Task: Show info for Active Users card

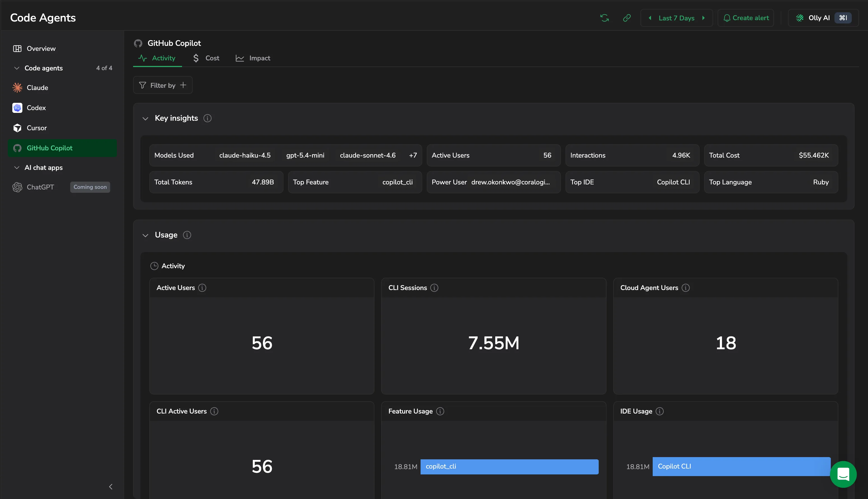Action: tap(202, 288)
